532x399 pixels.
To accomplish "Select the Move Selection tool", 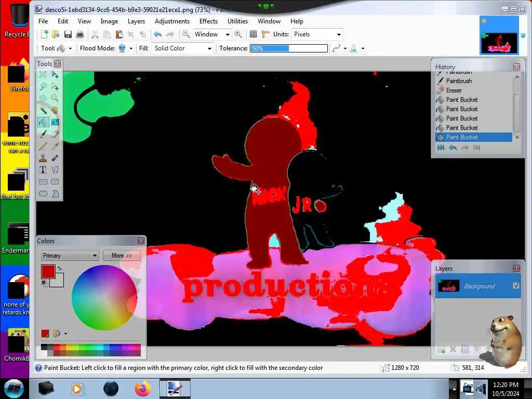I will (x=55, y=87).
